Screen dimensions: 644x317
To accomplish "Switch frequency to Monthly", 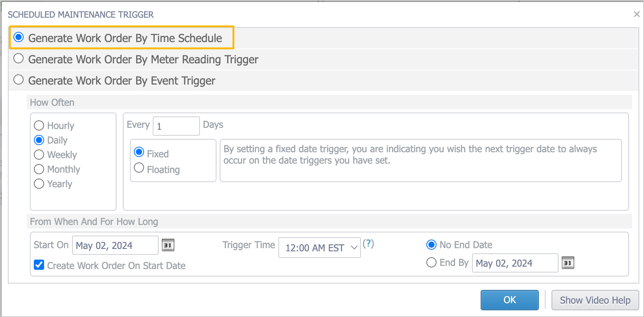I will tap(39, 169).
